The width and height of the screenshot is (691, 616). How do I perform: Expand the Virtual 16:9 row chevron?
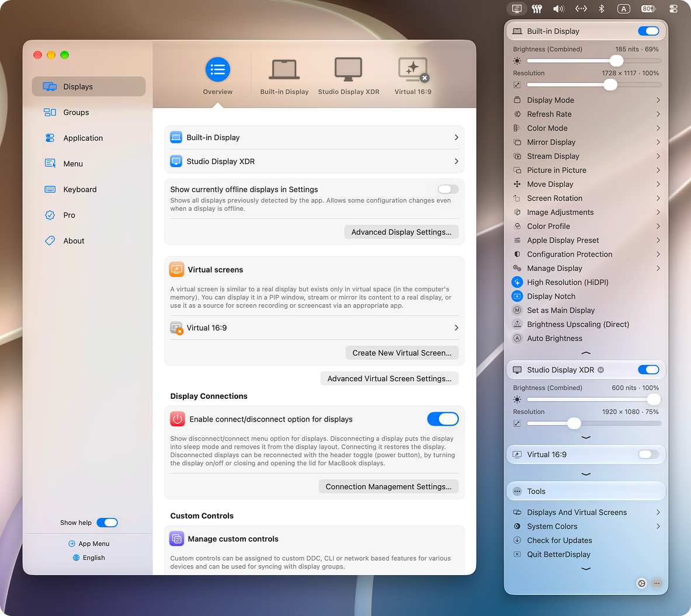[x=456, y=328]
